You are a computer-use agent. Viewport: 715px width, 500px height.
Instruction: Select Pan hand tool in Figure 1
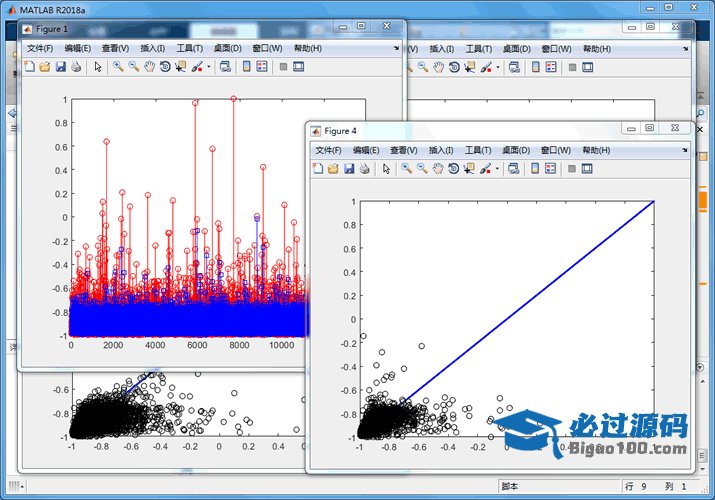click(x=149, y=67)
